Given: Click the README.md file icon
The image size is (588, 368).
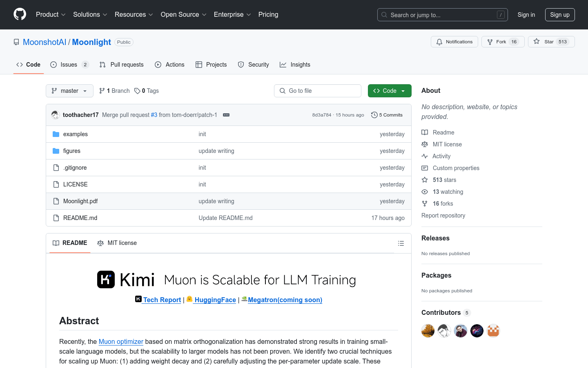Looking at the screenshot, I should click(56, 218).
